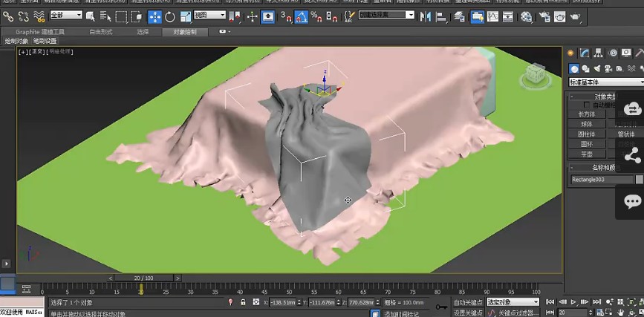Toggle the 自动关键点 auto key button
The image size is (644, 317).
click(468, 302)
